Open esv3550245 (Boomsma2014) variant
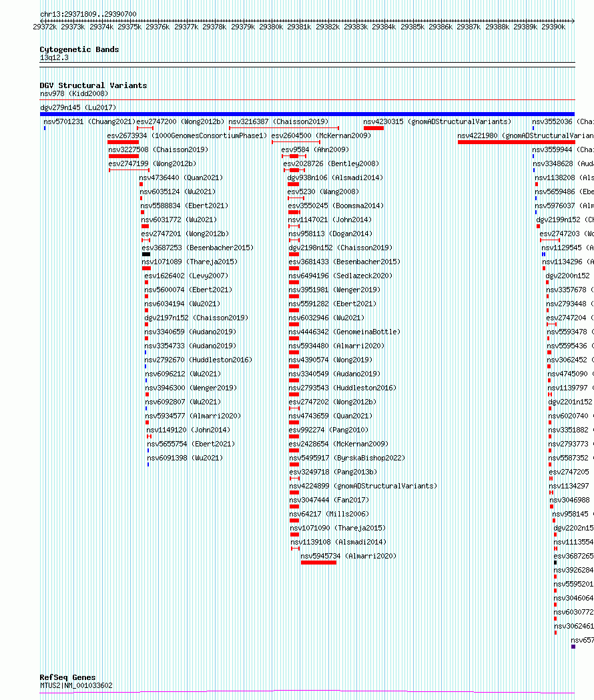Viewport: 594px width, 700px height. pyautogui.click(x=336, y=206)
